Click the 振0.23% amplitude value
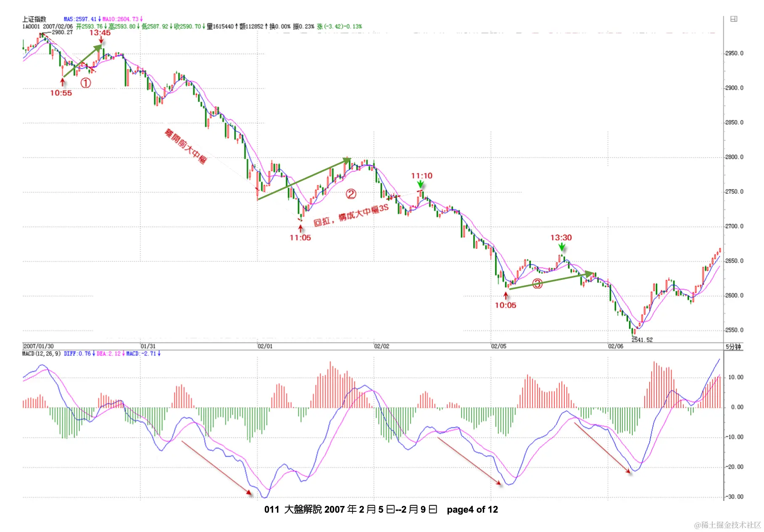This screenshot has height=532, width=764. [x=303, y=26]
